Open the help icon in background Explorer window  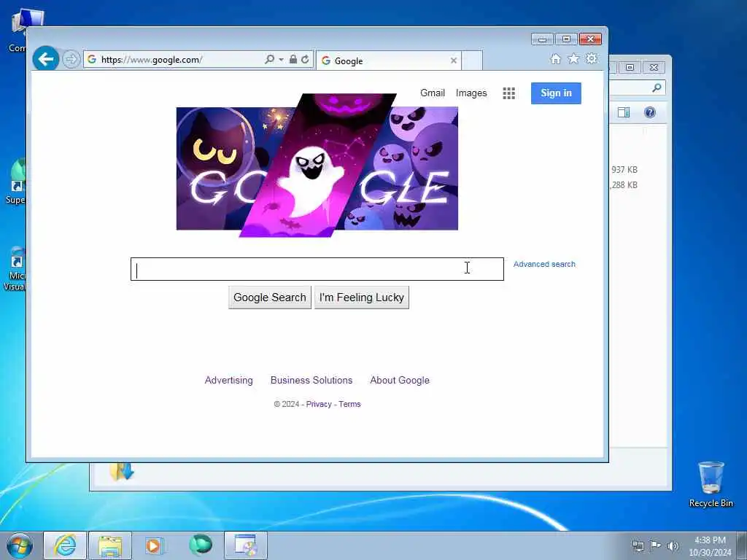(650, 112)
